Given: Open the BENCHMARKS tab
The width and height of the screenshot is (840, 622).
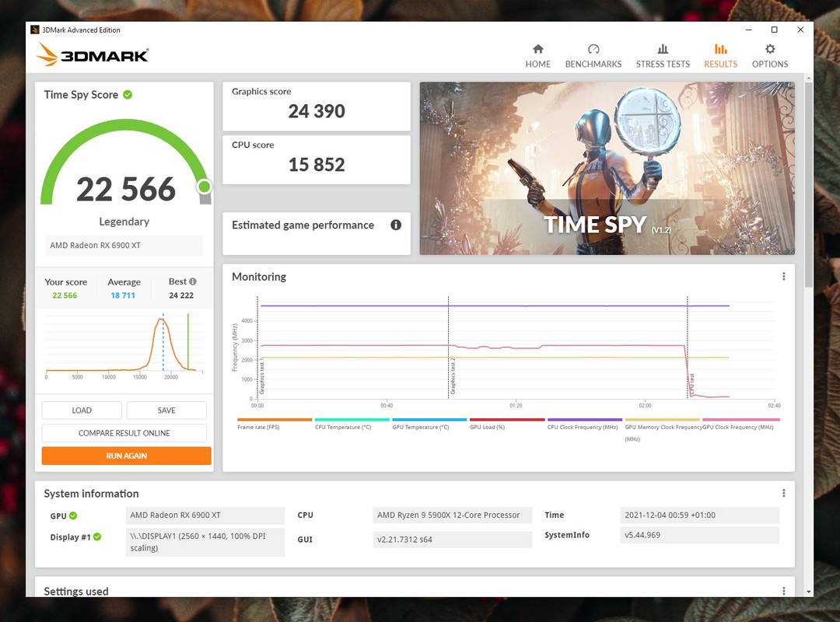Looking at the screenshot, I should pyautogui.click(x=593, y=56).
